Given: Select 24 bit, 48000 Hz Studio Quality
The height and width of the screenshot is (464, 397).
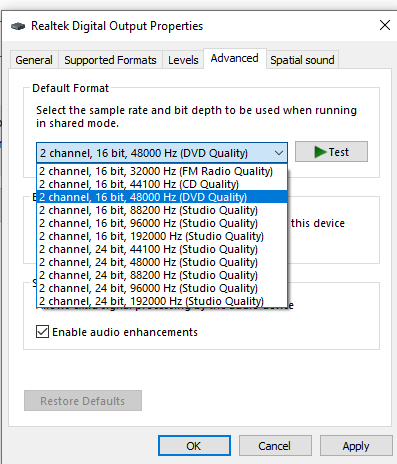Looking at the screenshot, I should [x=162, y=262].
